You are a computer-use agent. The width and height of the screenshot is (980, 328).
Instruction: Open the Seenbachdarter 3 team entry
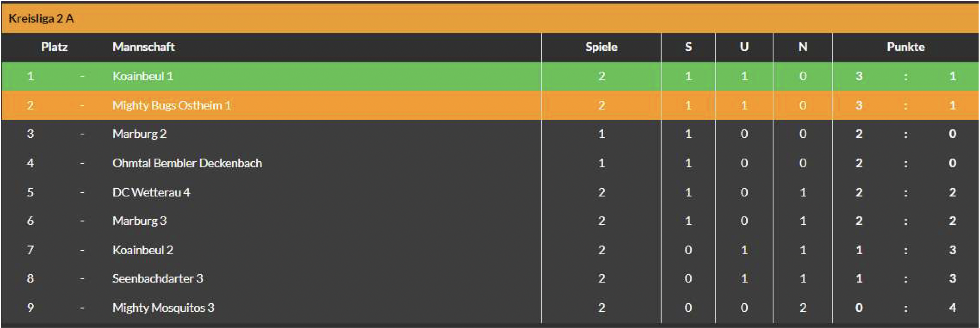pyautogui.click(x=157, y=279)
